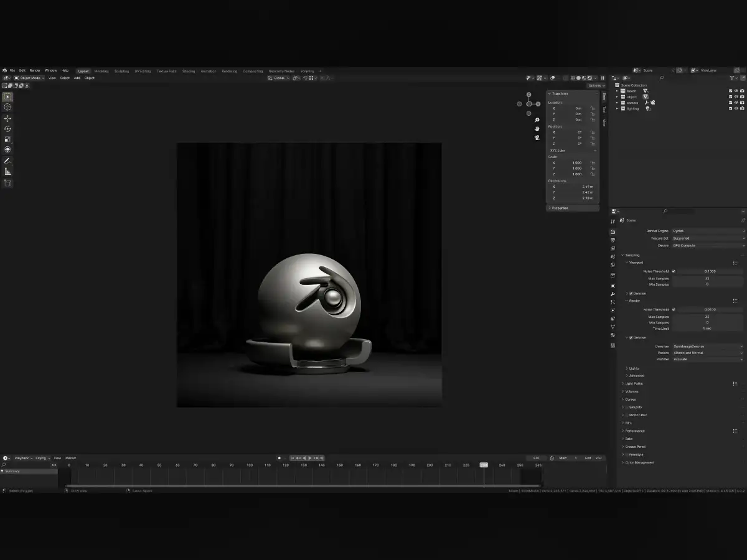Open the Denoiser dropdown

[x=708, y=346]
